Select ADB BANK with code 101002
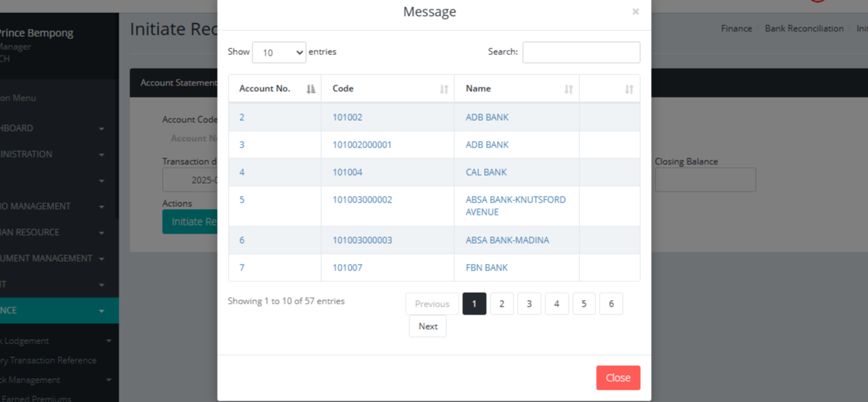The height and width of the screenshot is (402, 868). (x=487, y=117)
